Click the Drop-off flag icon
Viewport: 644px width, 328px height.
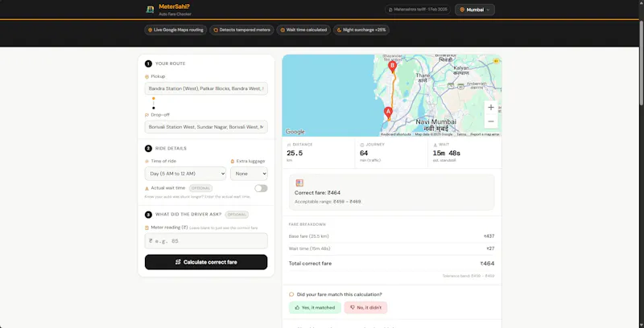[x=147, y=115]
